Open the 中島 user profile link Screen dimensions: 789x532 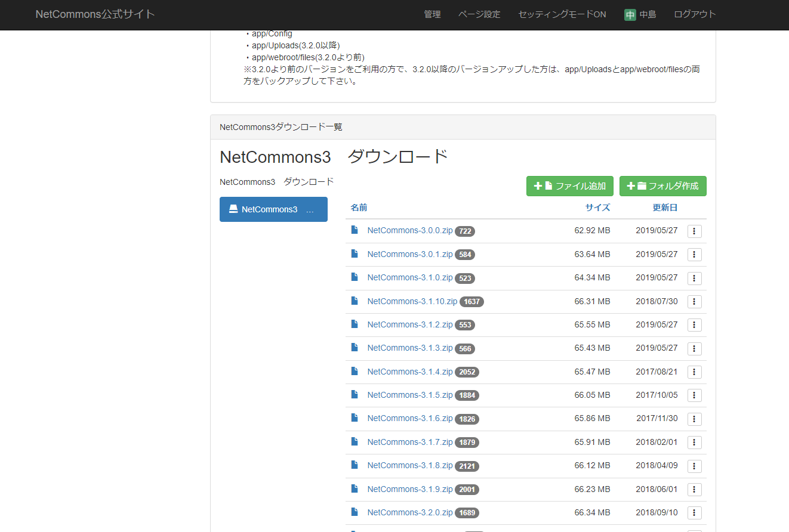640,14
